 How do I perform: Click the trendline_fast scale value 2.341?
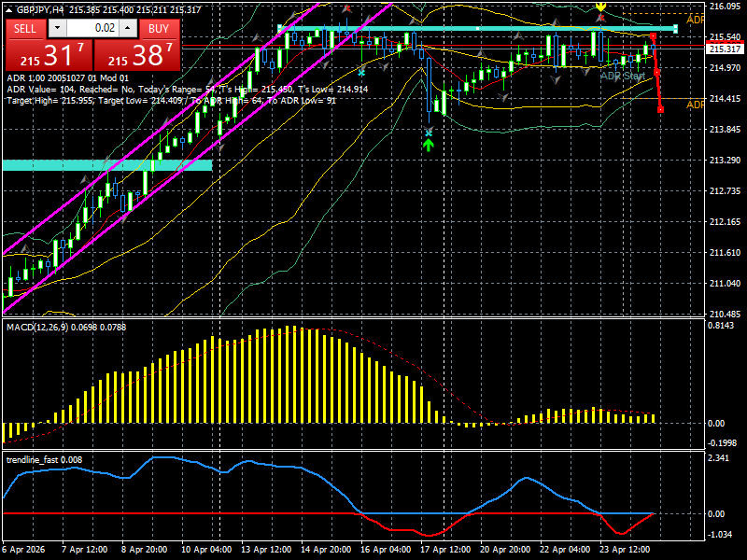point(718,457)
